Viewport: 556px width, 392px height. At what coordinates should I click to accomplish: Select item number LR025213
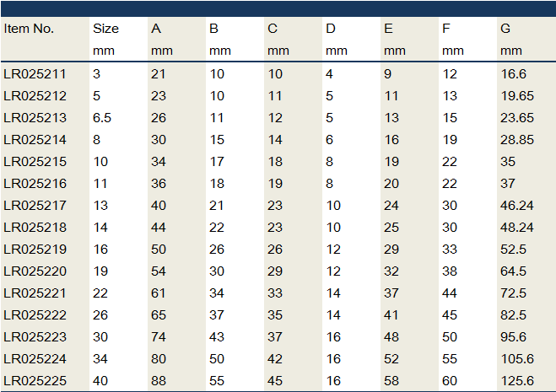pyautogui.click(x=35, y=118)
